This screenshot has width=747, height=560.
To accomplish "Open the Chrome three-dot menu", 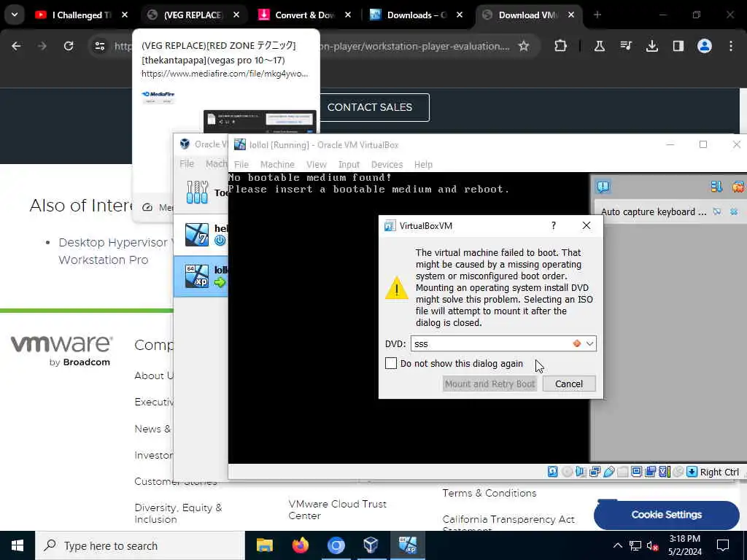I will click(731, 46).
